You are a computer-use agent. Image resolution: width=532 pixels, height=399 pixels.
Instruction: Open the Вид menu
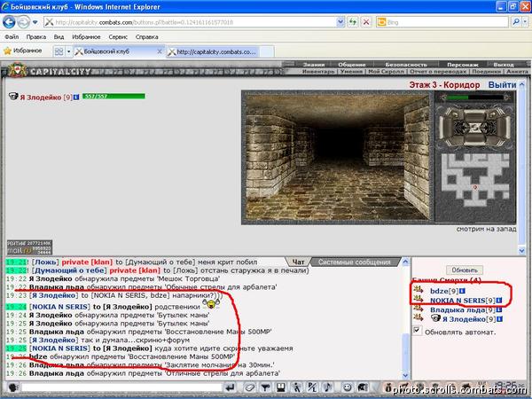coord(59,36)
